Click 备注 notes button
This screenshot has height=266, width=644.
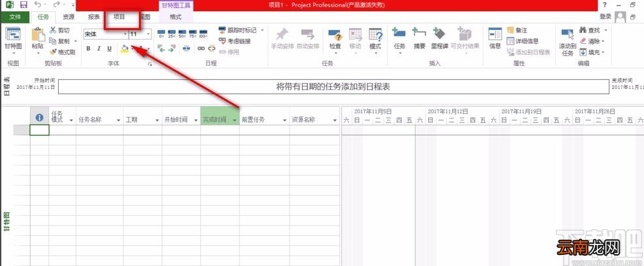[517, 30]
